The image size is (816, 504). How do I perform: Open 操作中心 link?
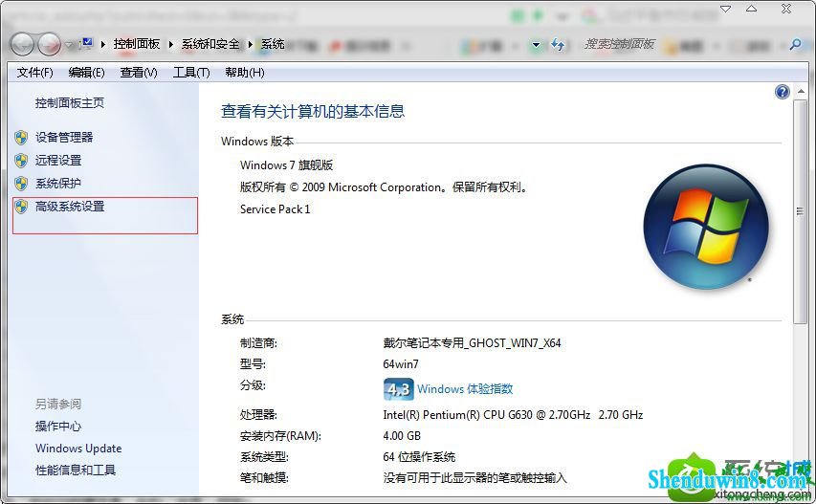(x=57, y=426)
